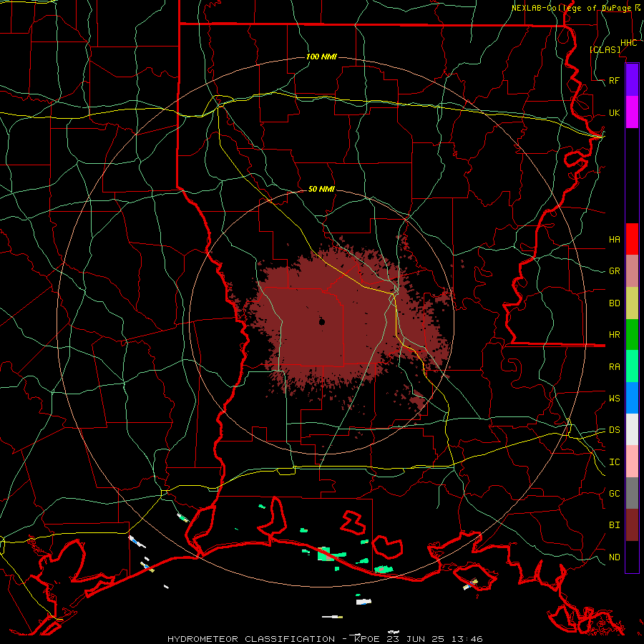644x644 pixels.
Task: Click the gray GC legend color swatch
Action: (632, 493)
